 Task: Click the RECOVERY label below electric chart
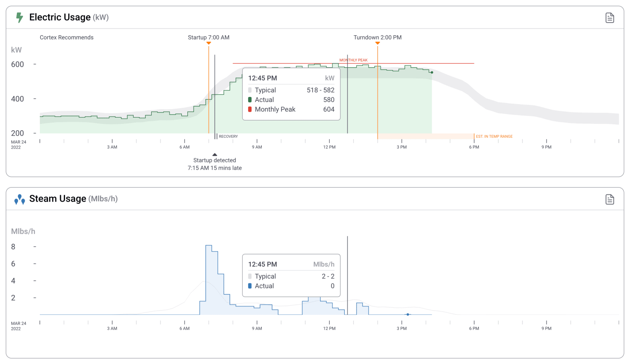[228, 136]
